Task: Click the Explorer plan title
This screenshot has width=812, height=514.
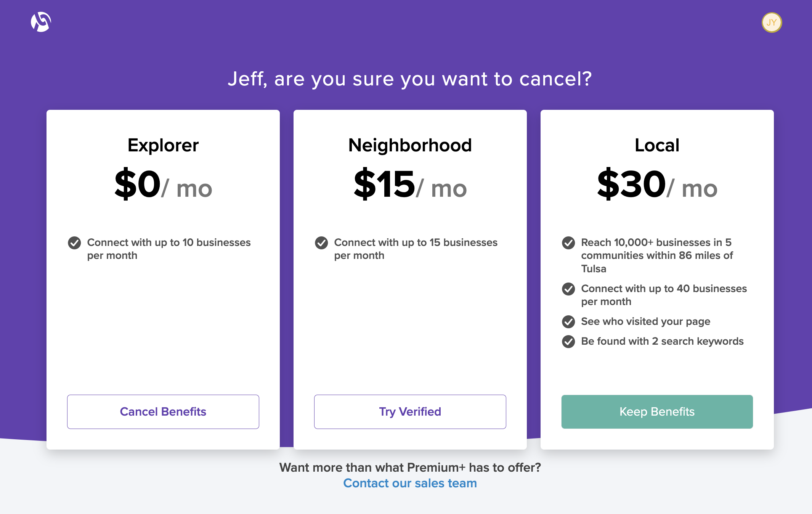Action: (x=163, y=145)
